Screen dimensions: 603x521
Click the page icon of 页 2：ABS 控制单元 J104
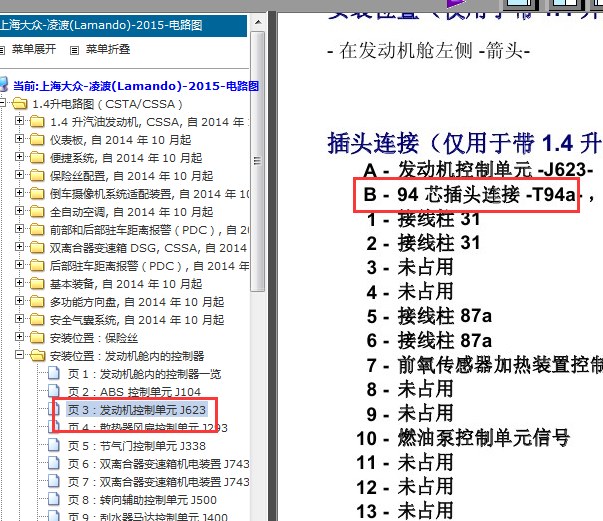53,391
